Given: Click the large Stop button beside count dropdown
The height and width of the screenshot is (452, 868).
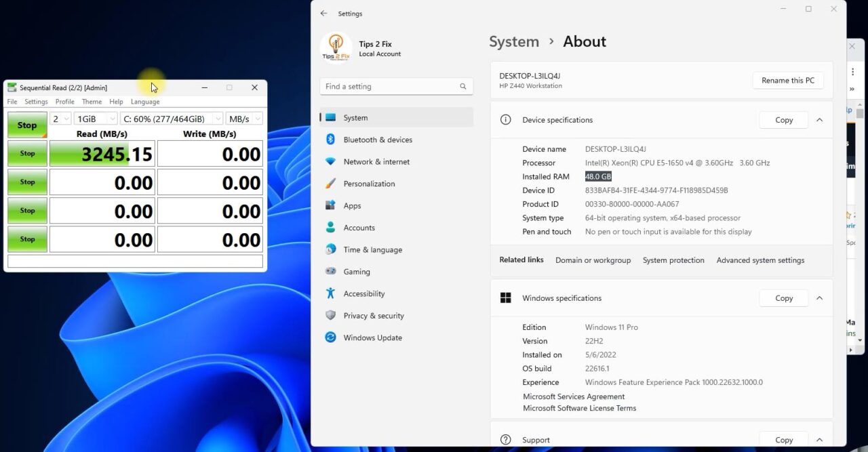Looking at the screenshot, I should pyautogui.click(x=27, y=125).
